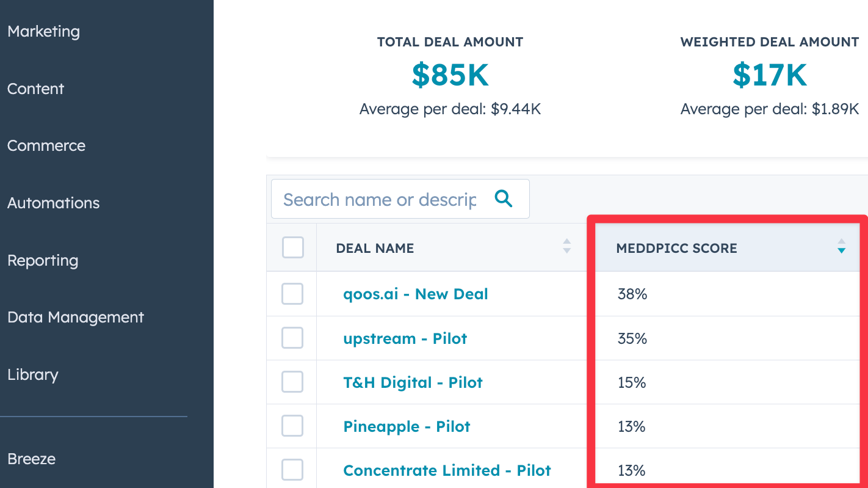Open the qoos.ai - New Deal link
The width and height of the screenshot is (868, 488).
[416, 294]
